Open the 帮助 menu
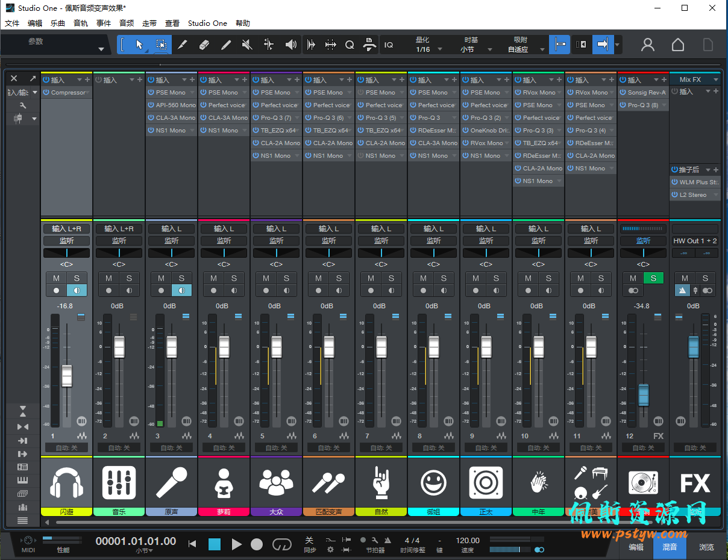Image resolution: width=728 pixels, height=560 pixels. [243, 23]
